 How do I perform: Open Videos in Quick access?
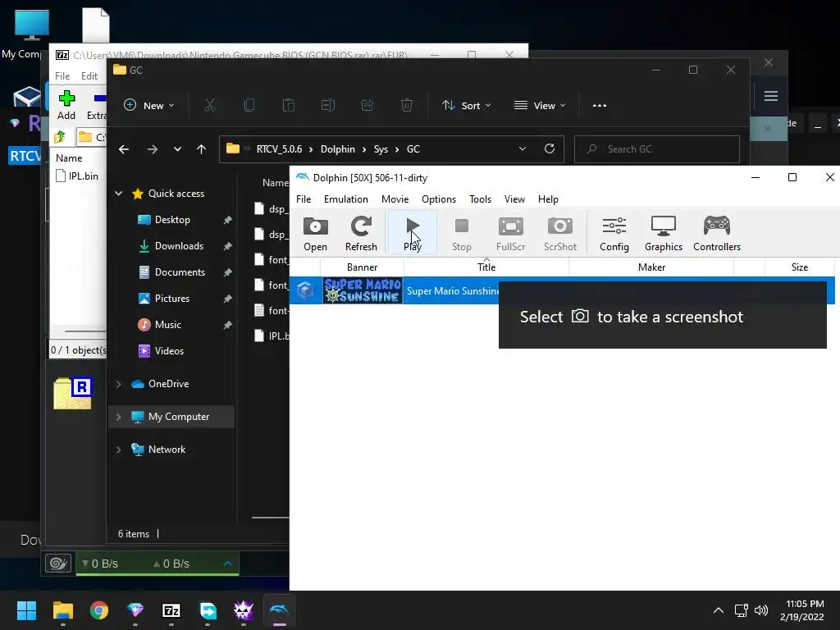click(169, 351)
